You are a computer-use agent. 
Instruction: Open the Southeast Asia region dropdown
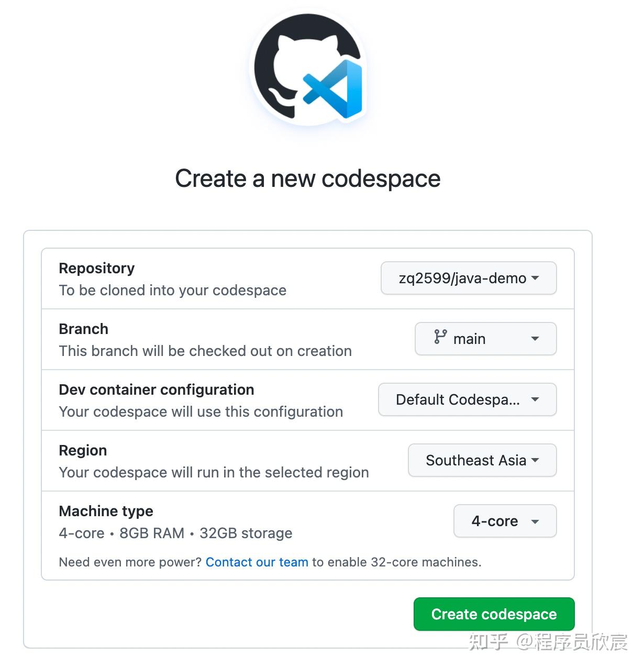tap(482, 460)
